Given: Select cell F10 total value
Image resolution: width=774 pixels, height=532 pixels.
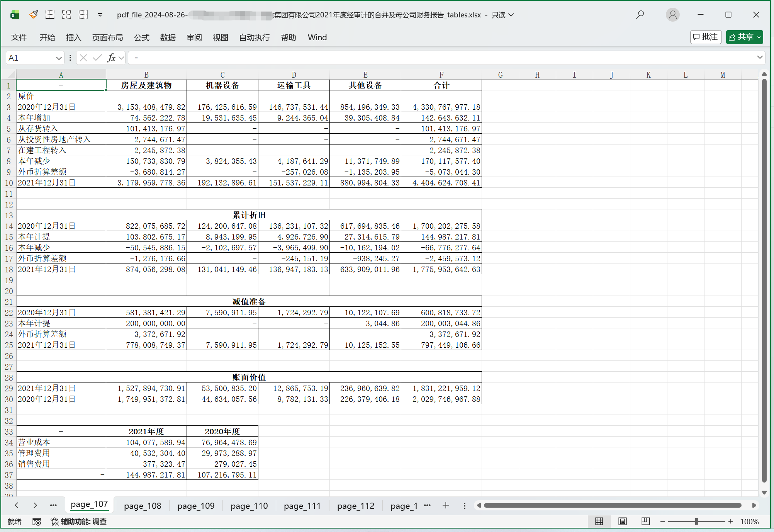Looking at the screenshot, I should tap(441, 183).
